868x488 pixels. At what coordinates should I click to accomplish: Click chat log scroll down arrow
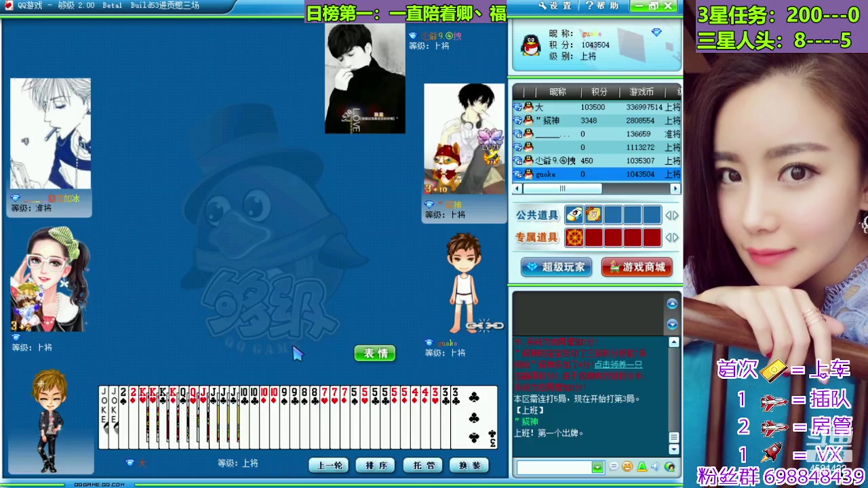point(674,449)
